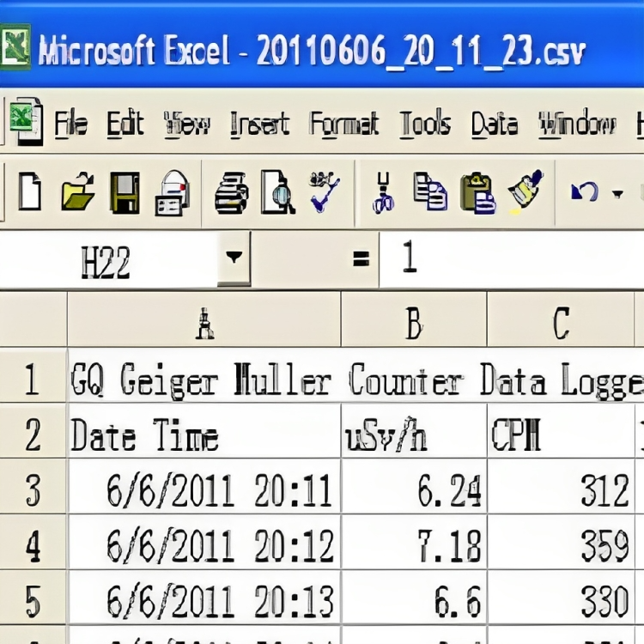Open the Format menu
Viewport: 644px width, 644px height.
[x=344, y=124]
